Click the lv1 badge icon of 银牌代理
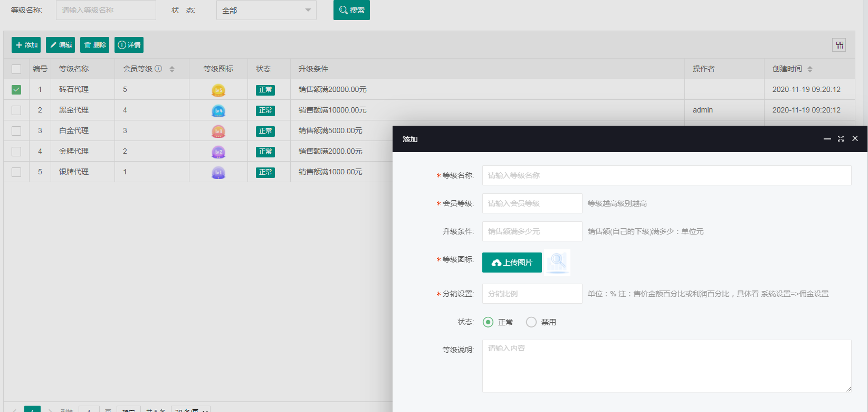 click(x=218, y=172)
